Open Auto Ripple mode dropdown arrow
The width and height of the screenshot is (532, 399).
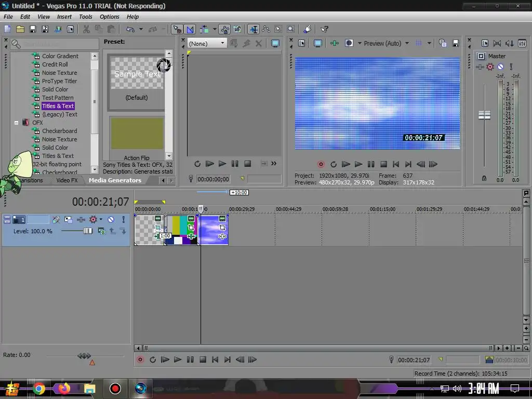tap(215, 29)
